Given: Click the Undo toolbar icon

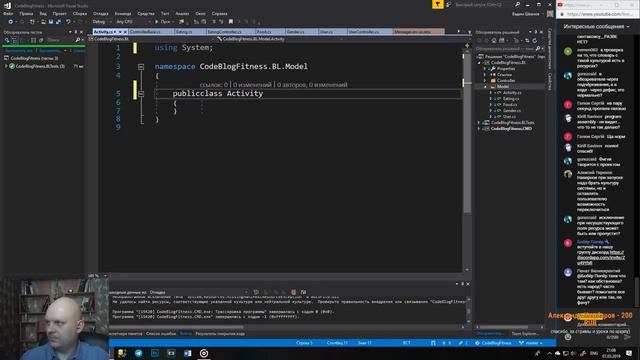Looking at the screenshot, I should (x=68, y=22).
